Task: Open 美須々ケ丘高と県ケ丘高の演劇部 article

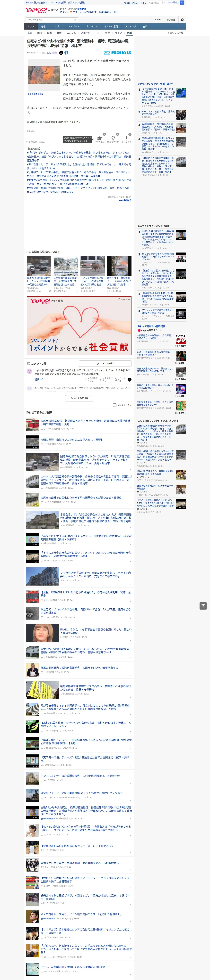Action: pos(80,863)
